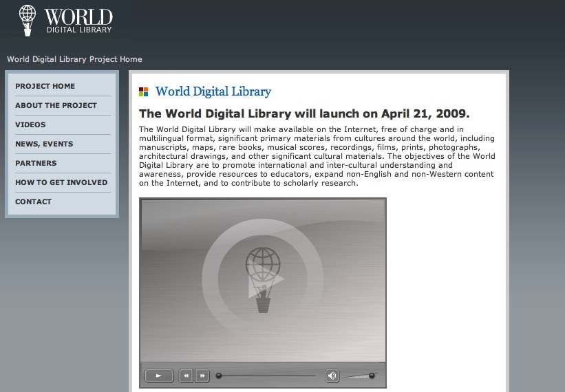Play the video using the play button
The height and width of the screenshot is (392, 565).
159,375
